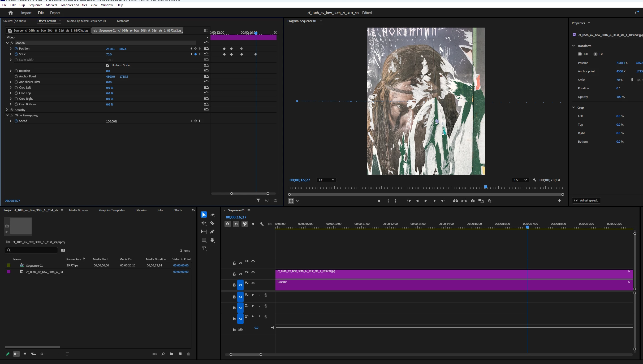
Task: Select the Razor tool
Action: click(212, 223)
